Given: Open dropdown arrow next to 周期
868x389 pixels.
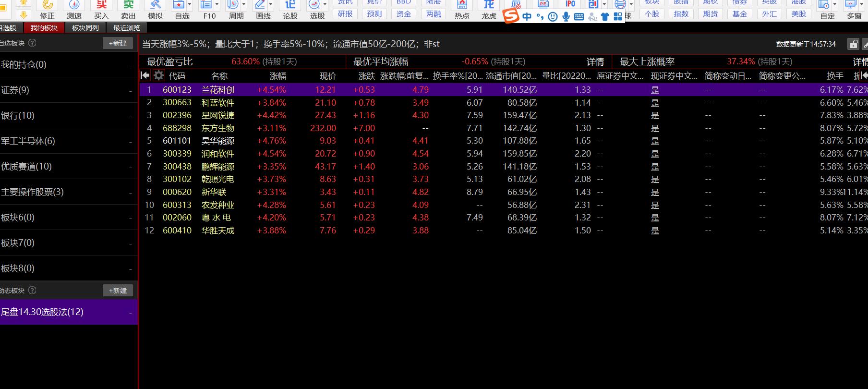Looking at the screenshot, I should pyautogui.click(x=244, y=4).
